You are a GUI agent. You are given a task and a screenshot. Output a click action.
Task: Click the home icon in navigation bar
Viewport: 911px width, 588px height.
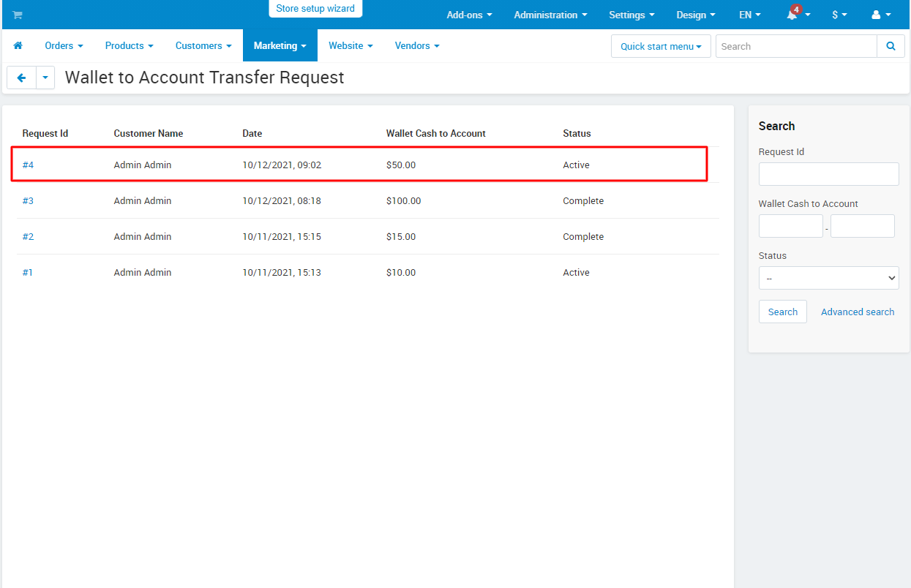click(18, 45)
